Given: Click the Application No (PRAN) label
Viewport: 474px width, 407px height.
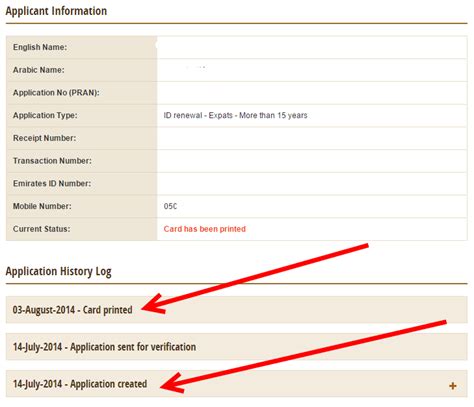Looking at the screenshot, I should (x=56, y=93).
